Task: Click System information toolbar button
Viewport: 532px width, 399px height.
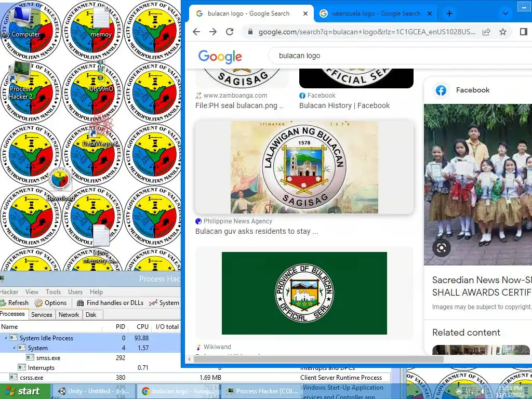Action: click(164, 303)
